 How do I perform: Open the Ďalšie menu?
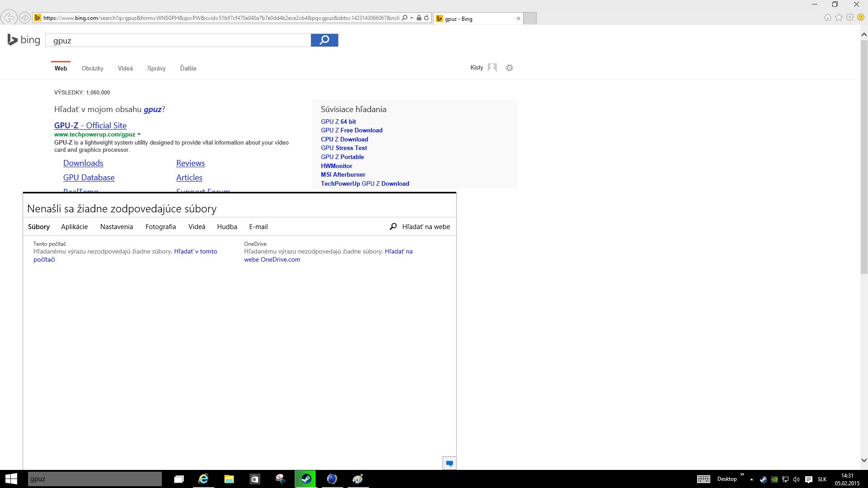point(188,68)
